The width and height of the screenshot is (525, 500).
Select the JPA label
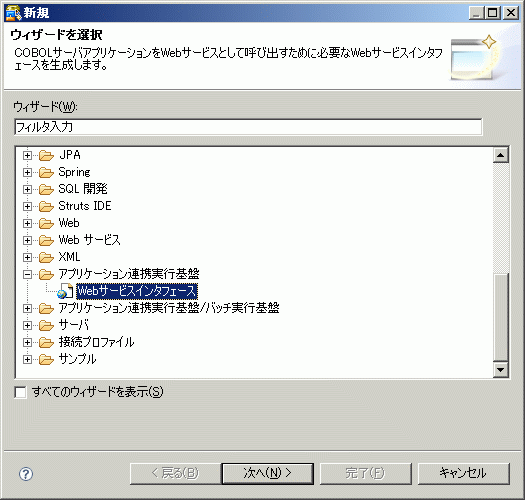click(70, 155)
